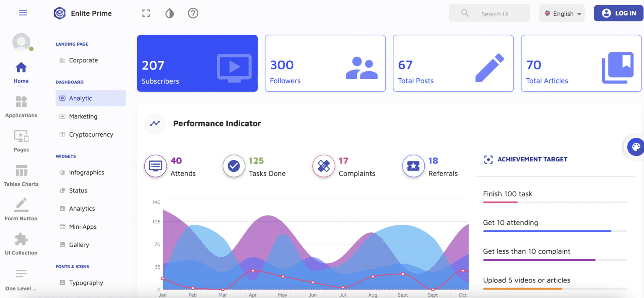Expand the One Level sidebar item
This screenshot has width=644, height=298.
pos(21,274)
